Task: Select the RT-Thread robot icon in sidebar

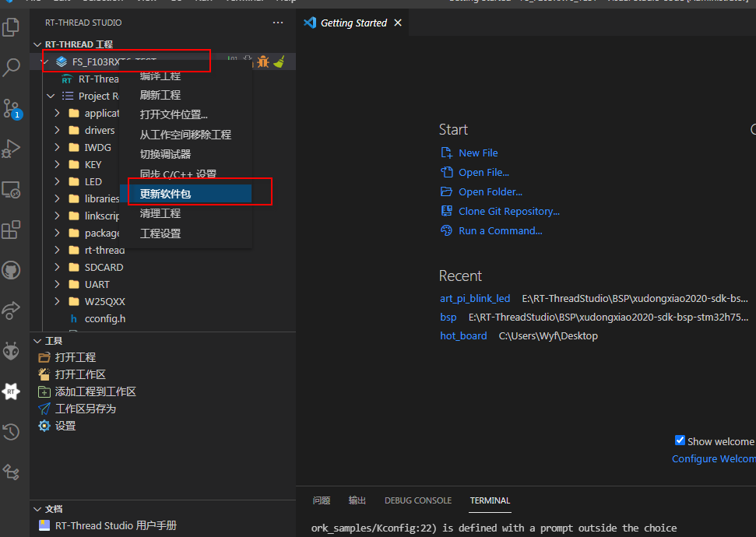Action: [12, 350]
